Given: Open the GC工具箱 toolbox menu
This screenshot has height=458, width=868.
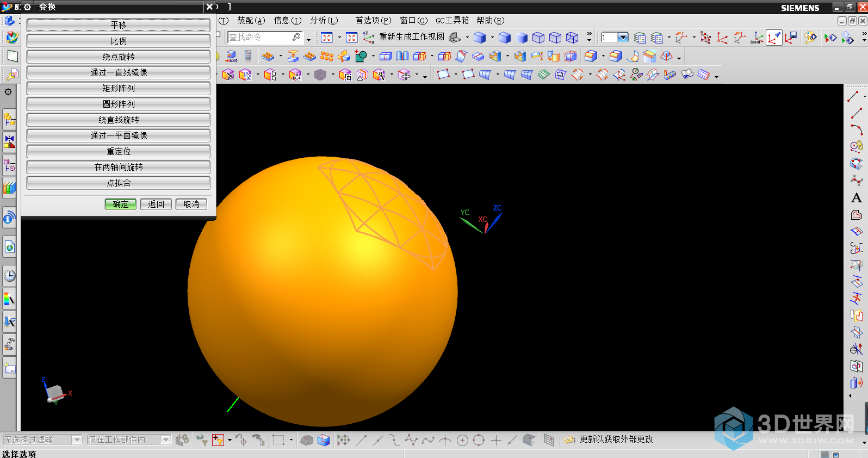Looking at the screenshot, I should 452,21.
